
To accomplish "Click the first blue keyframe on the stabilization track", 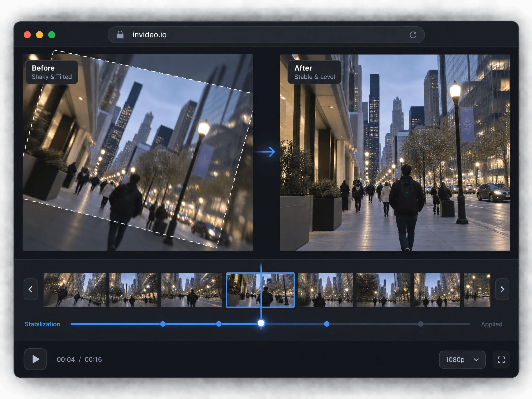I will pyautogui.click(x=163, y=324).
